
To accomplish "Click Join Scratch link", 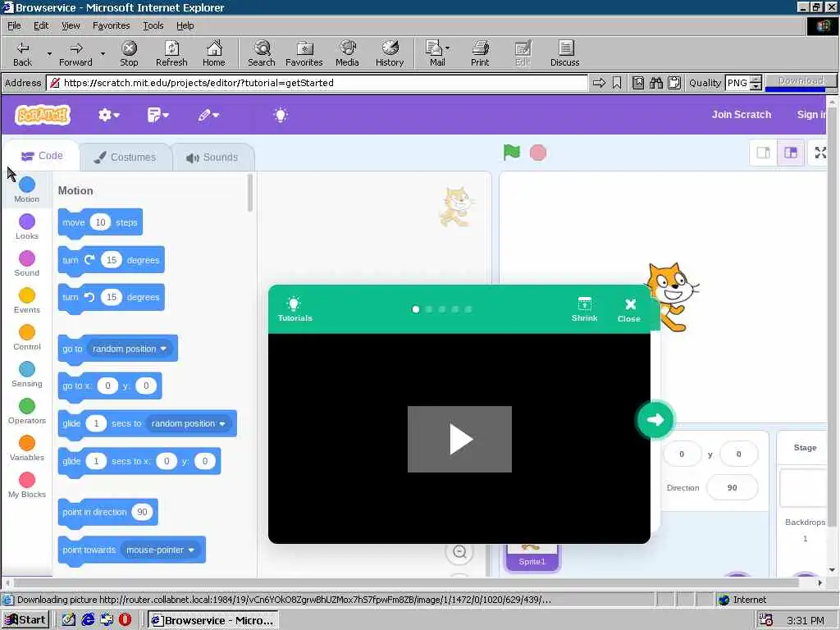I will tap(741, 114).
